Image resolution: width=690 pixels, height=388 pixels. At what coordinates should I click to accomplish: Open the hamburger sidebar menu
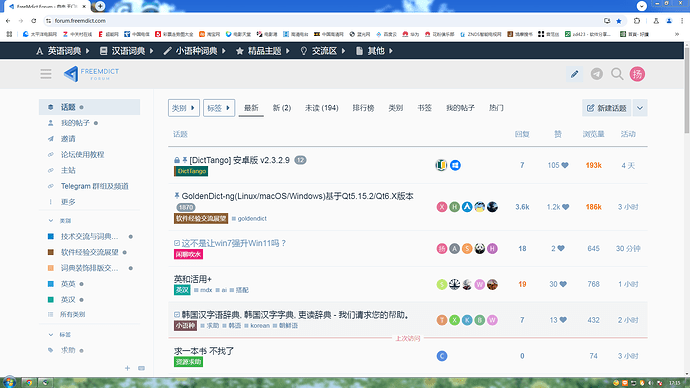(46, 74)
